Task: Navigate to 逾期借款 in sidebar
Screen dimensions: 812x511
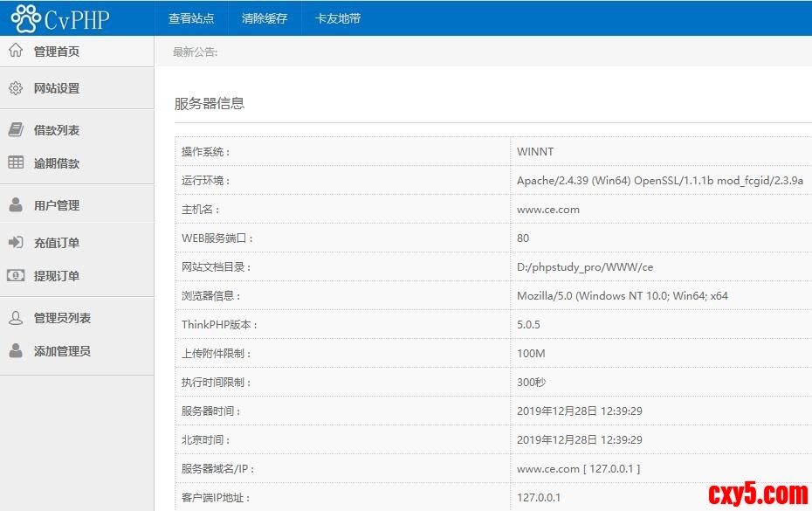Action: pos(57,163)
